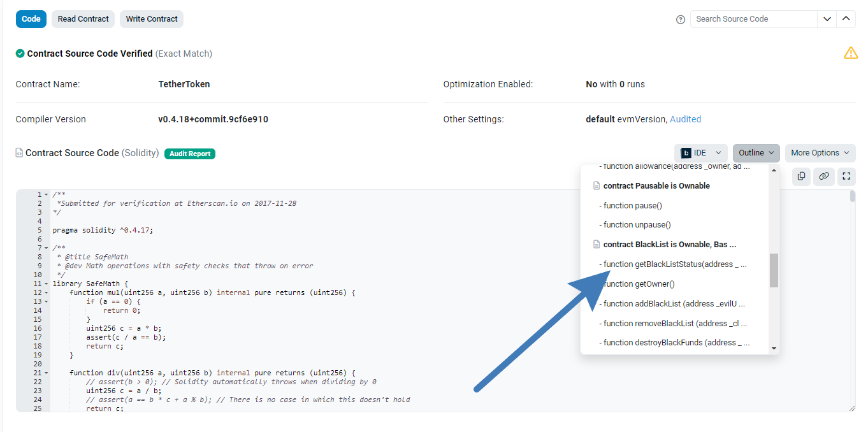868x432 pixels.
Task: Open the IDE dropdown
Action: [700, 153]
